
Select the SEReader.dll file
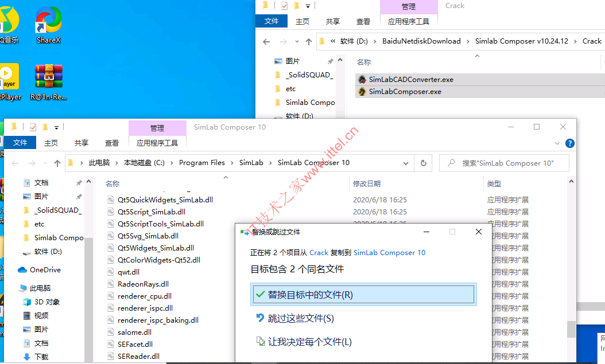click(x=138, y=356)
